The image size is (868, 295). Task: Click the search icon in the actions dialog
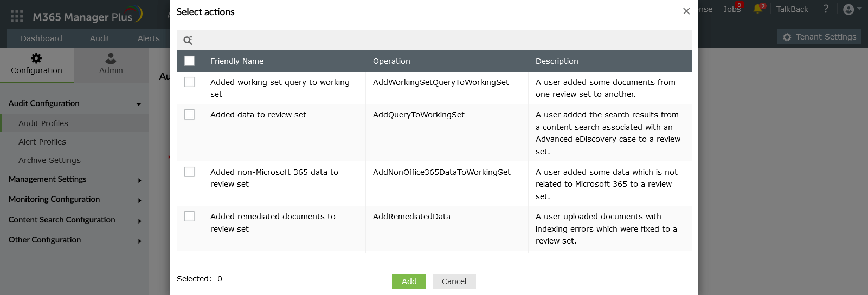188,41
